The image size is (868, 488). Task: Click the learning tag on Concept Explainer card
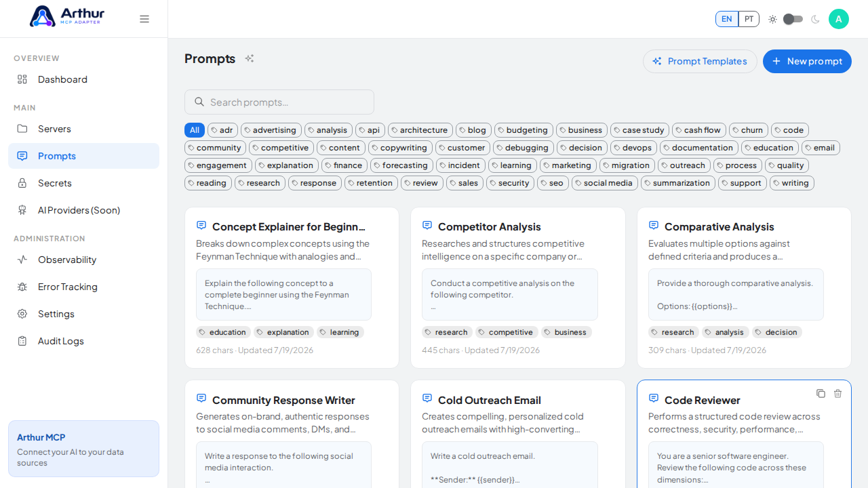(340, 332)
